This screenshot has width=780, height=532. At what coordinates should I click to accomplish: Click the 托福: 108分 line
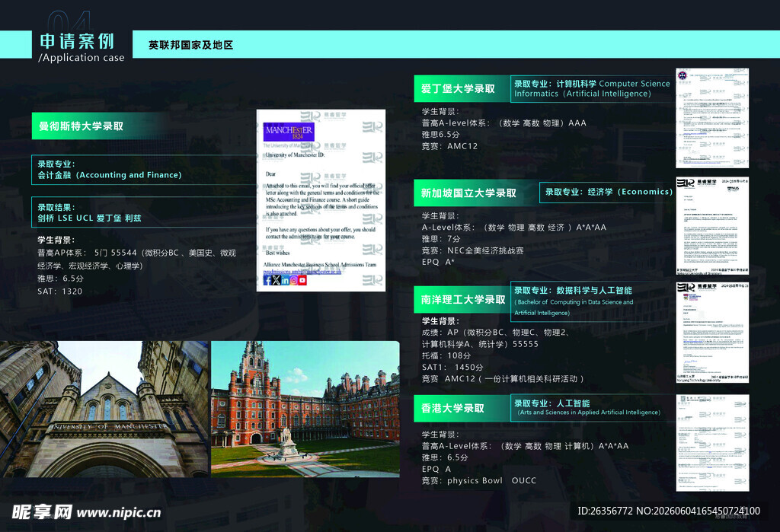click(x=446, y=355)
